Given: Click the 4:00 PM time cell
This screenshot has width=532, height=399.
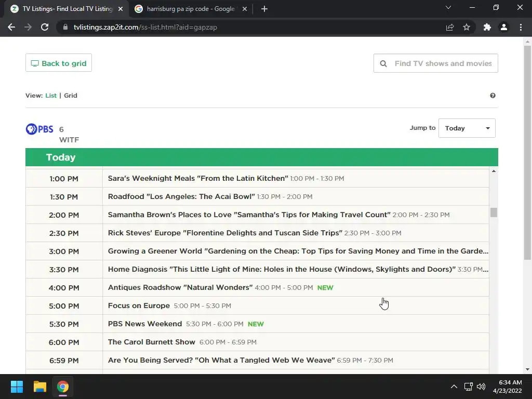Looking at the screenshot, I should tap(64, 288).
